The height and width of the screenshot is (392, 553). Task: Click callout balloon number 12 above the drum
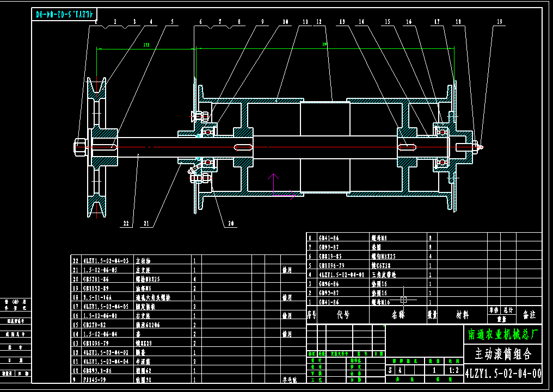click(319, 22)
